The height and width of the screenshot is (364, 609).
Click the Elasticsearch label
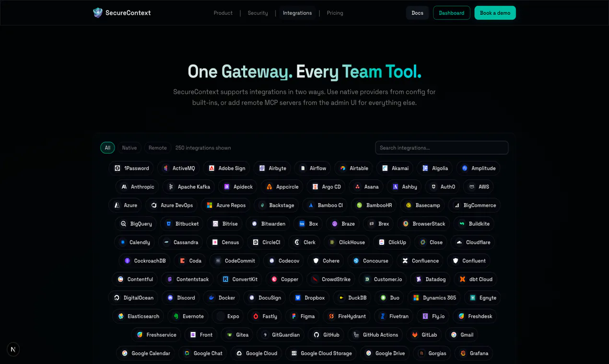[143, 317]
